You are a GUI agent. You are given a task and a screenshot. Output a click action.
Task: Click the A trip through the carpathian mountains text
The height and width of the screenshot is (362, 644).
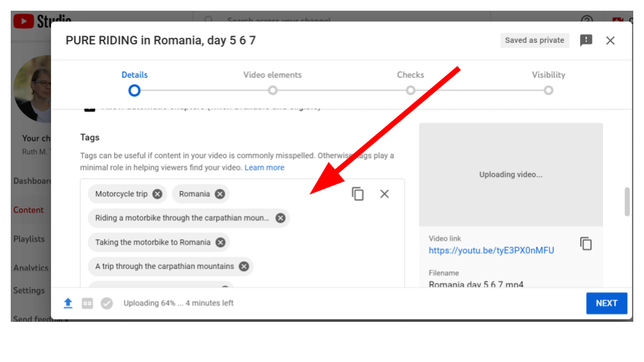tap(165, 266)
